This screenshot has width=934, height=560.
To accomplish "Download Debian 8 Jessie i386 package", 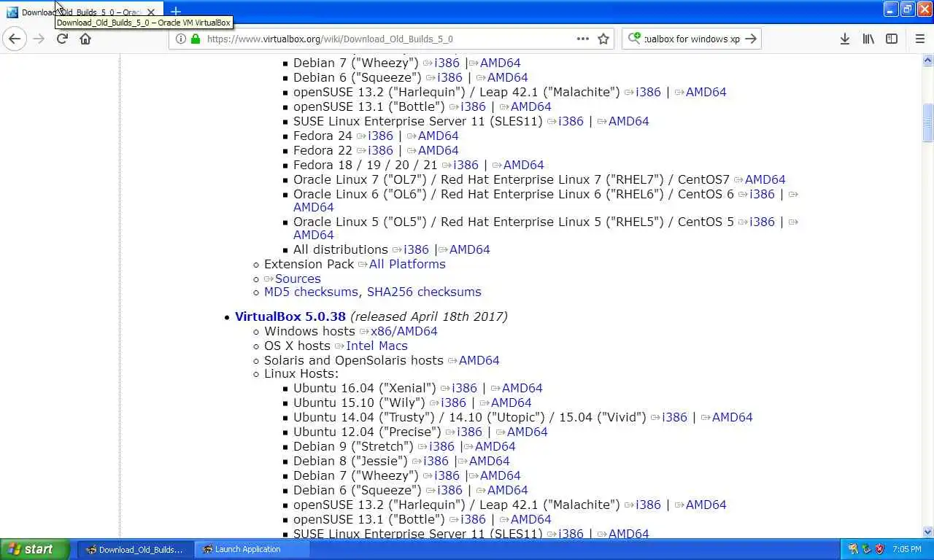I will coord(436,461).
